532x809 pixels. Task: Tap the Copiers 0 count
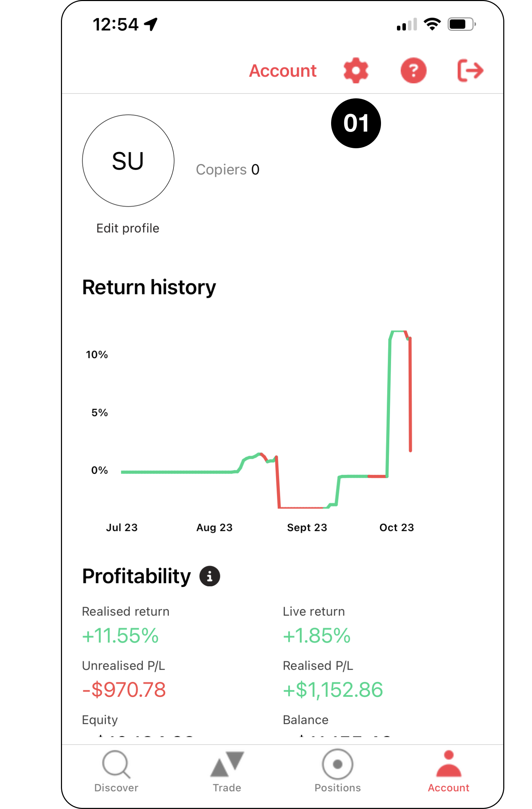(x=228, y=170)
